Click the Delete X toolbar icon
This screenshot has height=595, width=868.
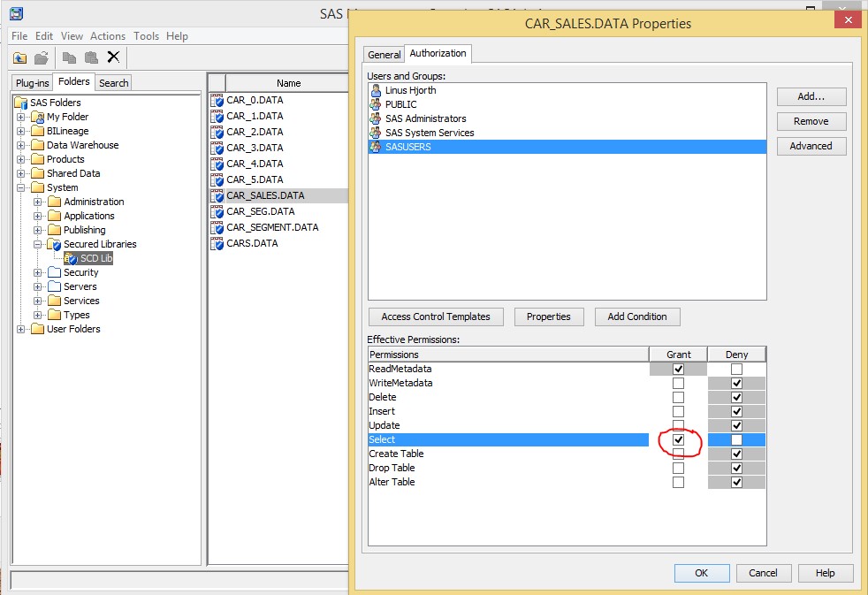tap(113, 57)
